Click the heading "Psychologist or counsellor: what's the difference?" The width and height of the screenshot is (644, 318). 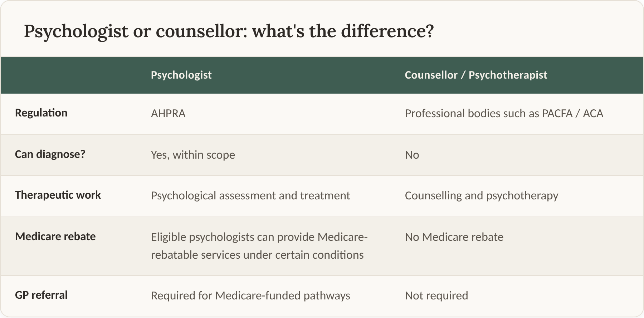point(229,31)
